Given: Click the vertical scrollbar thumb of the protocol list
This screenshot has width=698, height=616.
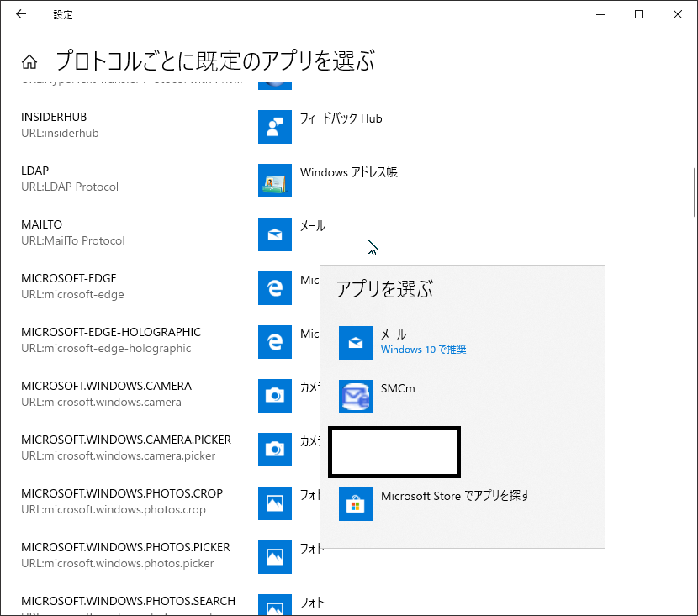Looking at the screenshot, I should (695, 192).
